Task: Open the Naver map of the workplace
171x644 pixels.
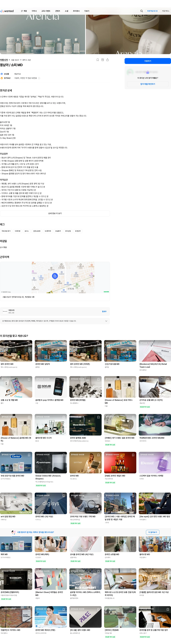Action: [x=55, y=278]
